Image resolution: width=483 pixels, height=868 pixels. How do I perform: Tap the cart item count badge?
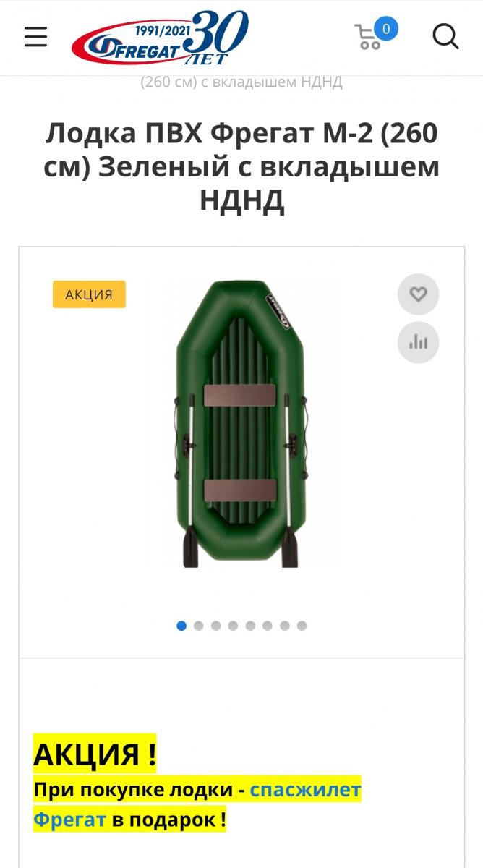386,29
